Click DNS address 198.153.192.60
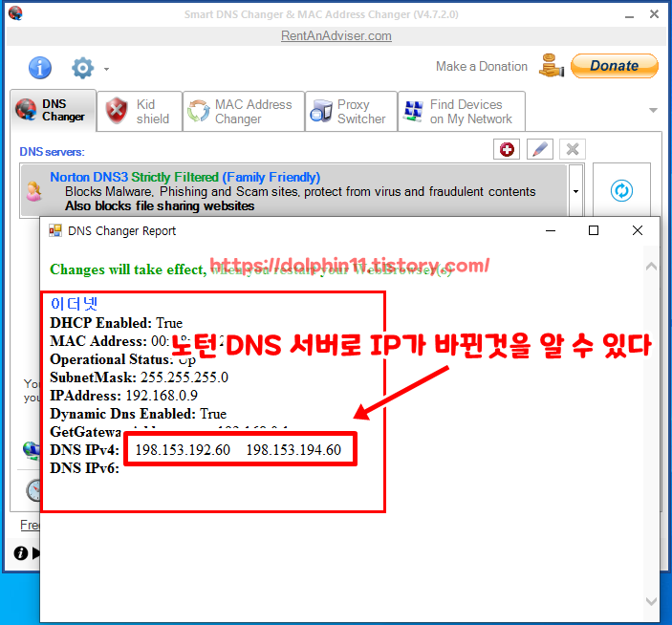This screenshot has height=625, width=672. (x=183, y=450)
